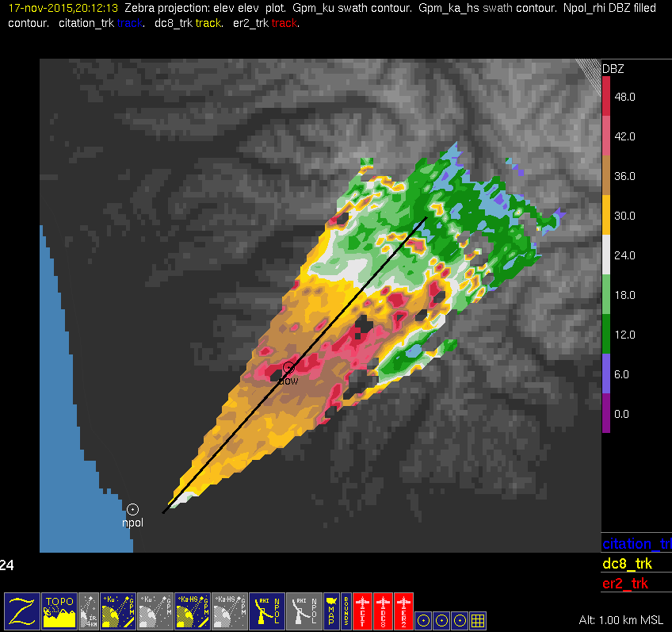Click the yellow 'track' word after dc8_trk
The image size is (672, 632).
tap(208, 23)
